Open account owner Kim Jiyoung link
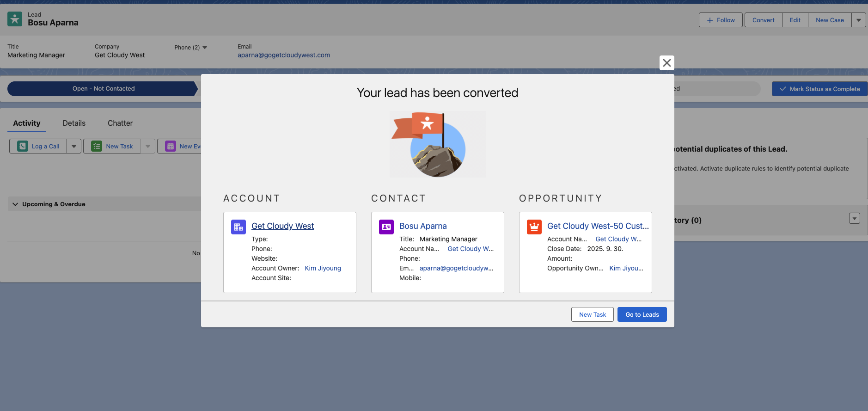 tap(323, 268)
